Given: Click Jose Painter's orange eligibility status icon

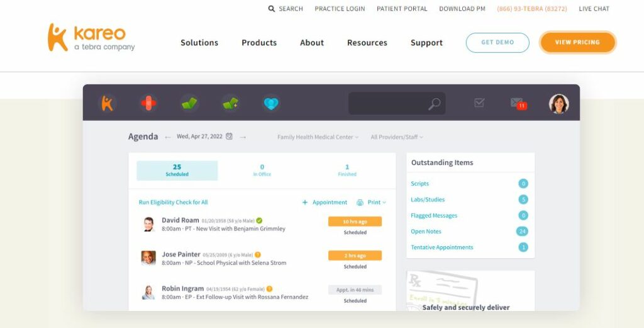Looking at the screenshot, I should click(x=257, y=254).
